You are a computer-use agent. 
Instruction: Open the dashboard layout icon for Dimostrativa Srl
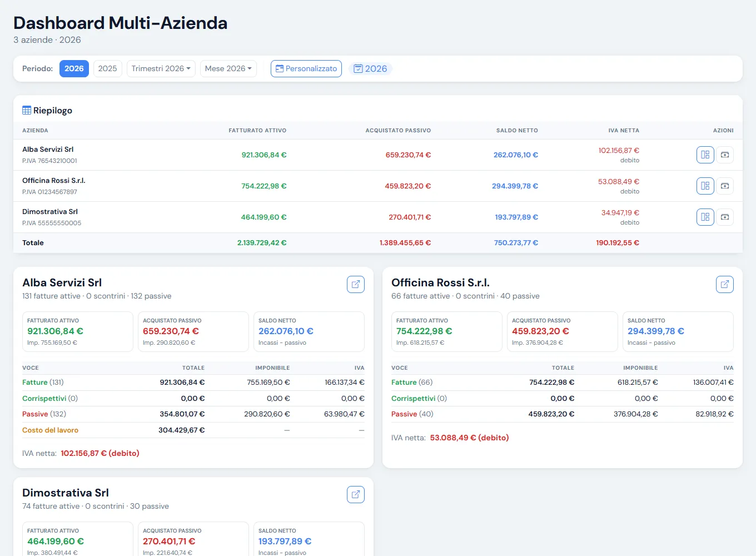coord(705,217)
